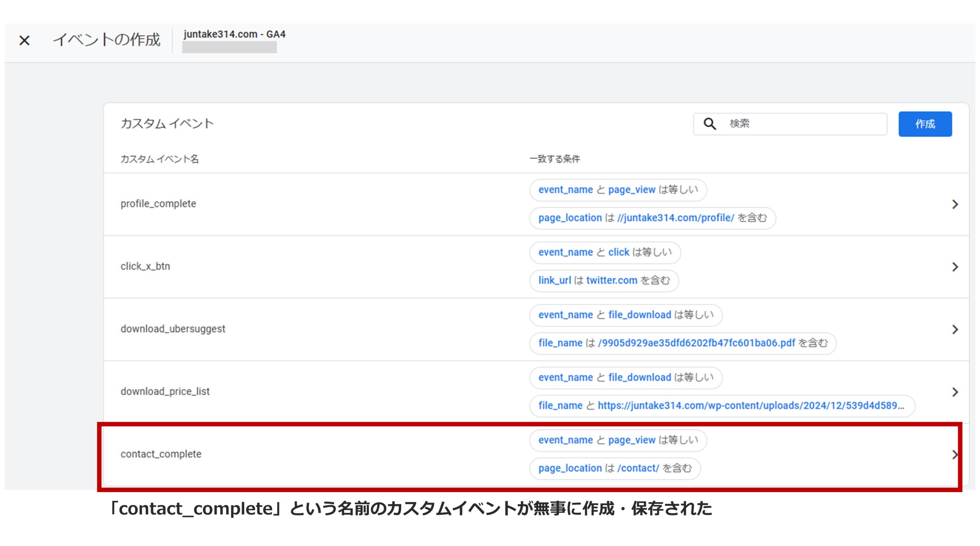Click the event_name equals page_view condition chip
Viewport: 980px width, 546px height.
(618, 190)
